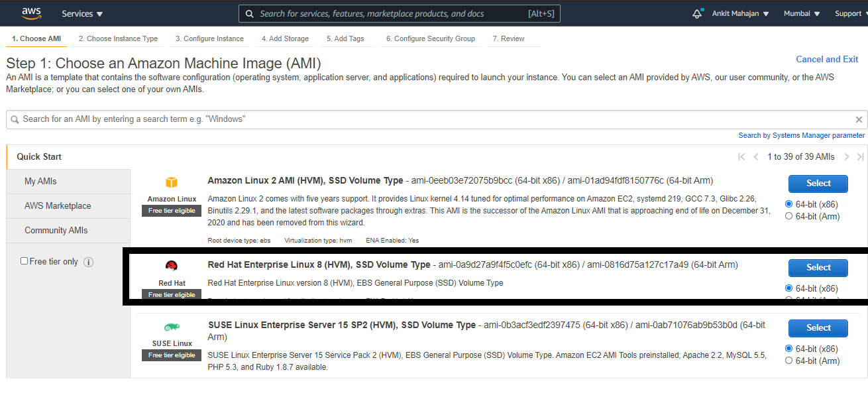Click the Red Hat Enterprise Linux 8 title
Screen dimensions: 868x403
(319, 265)
